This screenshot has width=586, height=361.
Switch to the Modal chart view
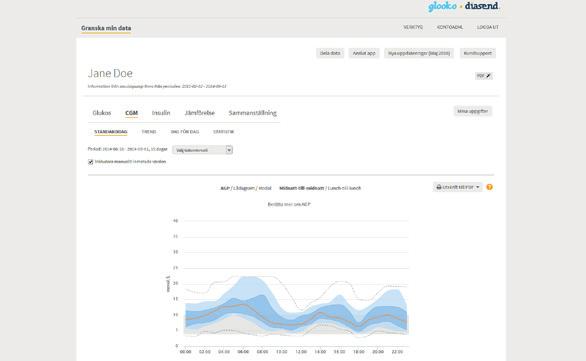pyautogui.click(x=265, y=188)
